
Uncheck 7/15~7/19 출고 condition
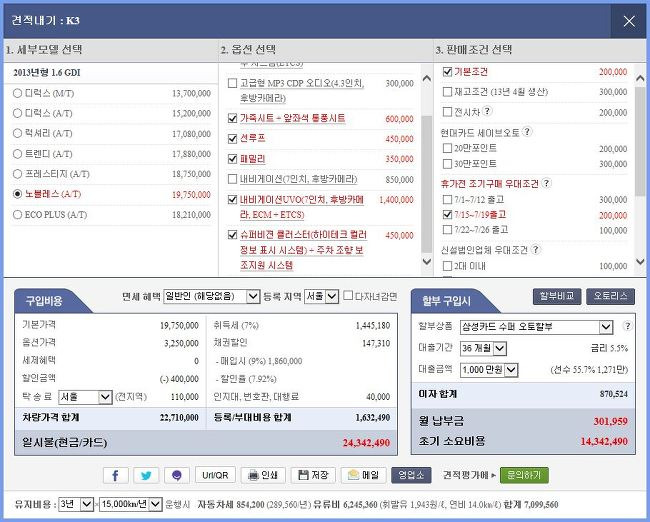(447, 215)
